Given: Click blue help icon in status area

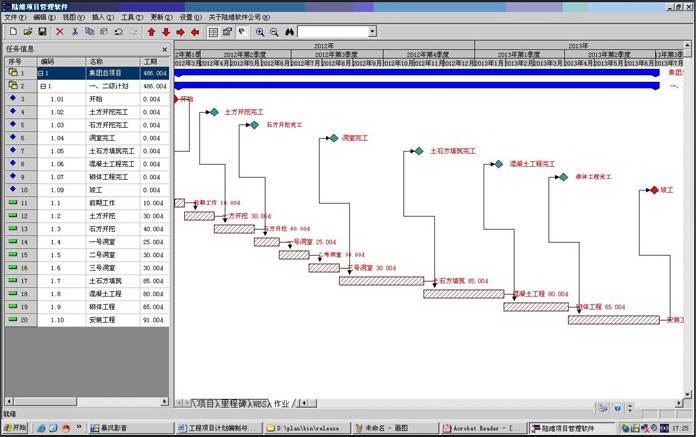Looking at the screenshot, I should point(617,408).
